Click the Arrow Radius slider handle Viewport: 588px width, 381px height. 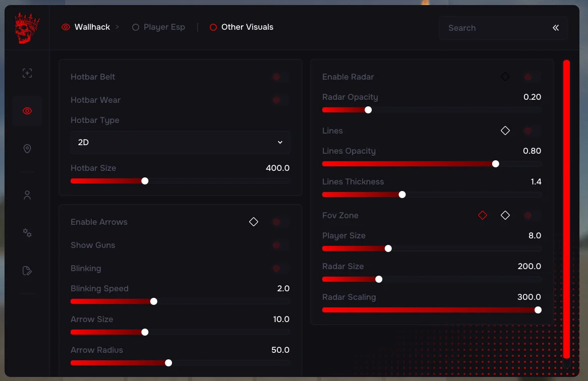tap(168, 363)
